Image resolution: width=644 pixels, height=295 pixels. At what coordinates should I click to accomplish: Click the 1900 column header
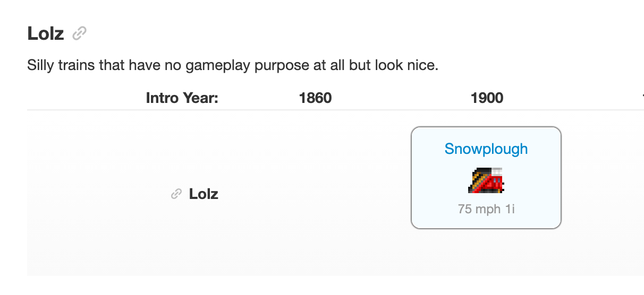pyautogui.click(x=487, y=98)
